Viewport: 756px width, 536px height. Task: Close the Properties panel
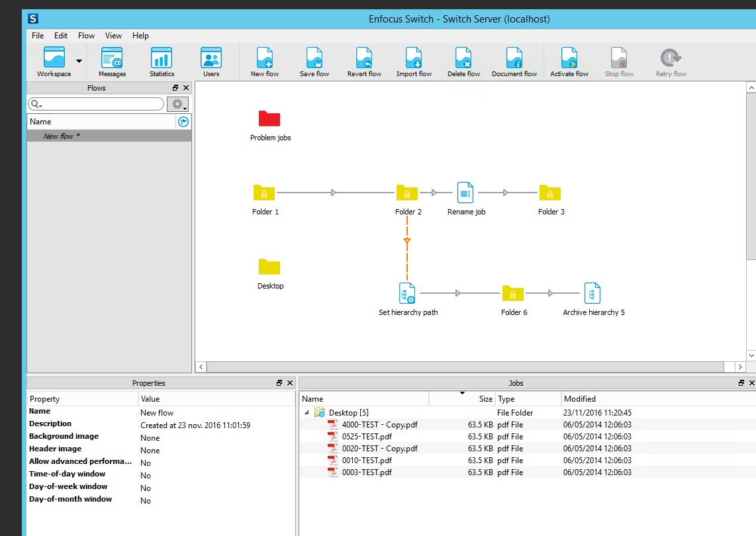[x=290, y=382]
